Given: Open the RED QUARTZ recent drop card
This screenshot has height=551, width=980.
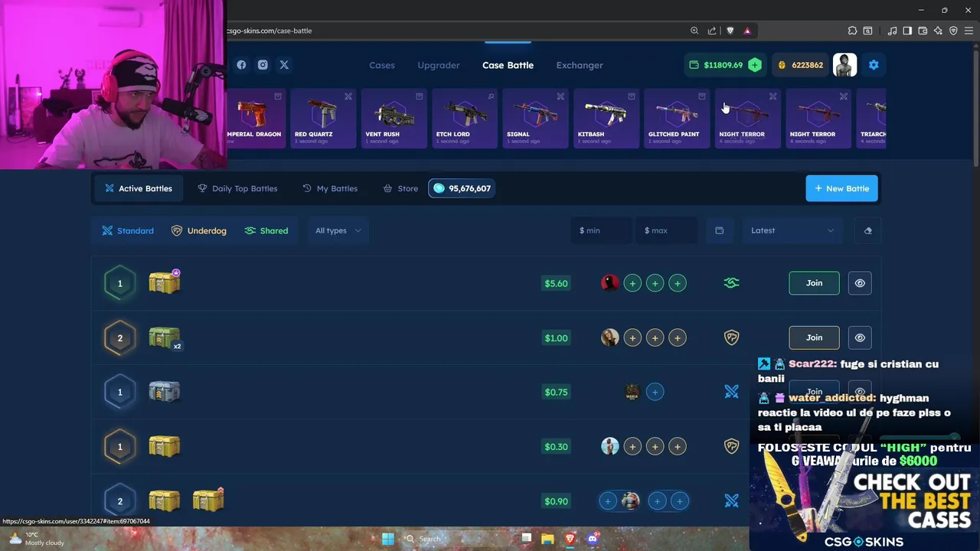Looking at the screenshot, I should coord(323,118).
